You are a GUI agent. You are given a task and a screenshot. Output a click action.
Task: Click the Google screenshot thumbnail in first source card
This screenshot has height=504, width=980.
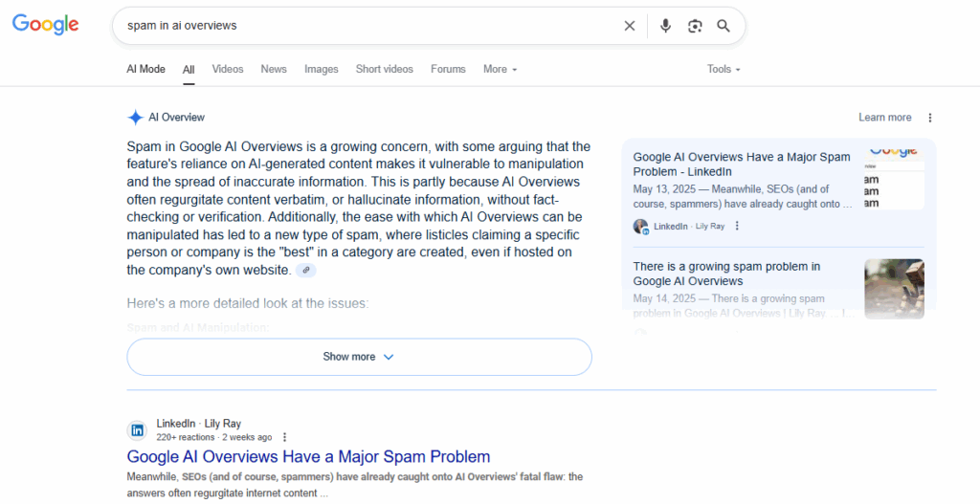pos(895,178)
